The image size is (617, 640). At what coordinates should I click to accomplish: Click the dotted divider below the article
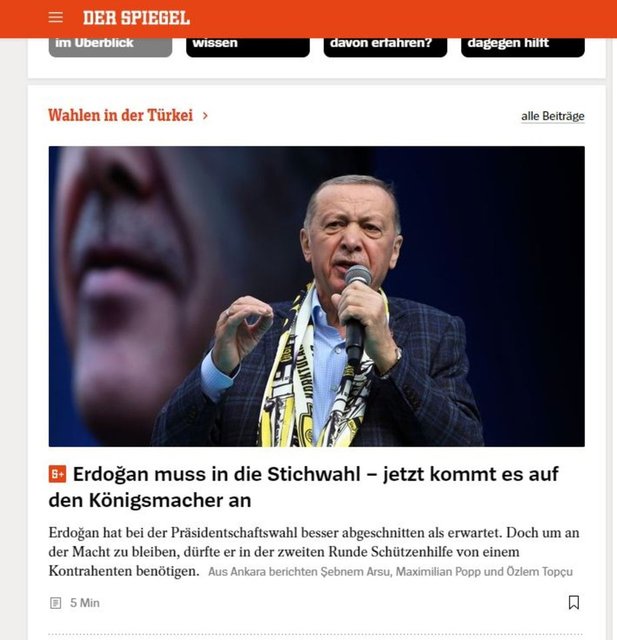tap(316, 634)
